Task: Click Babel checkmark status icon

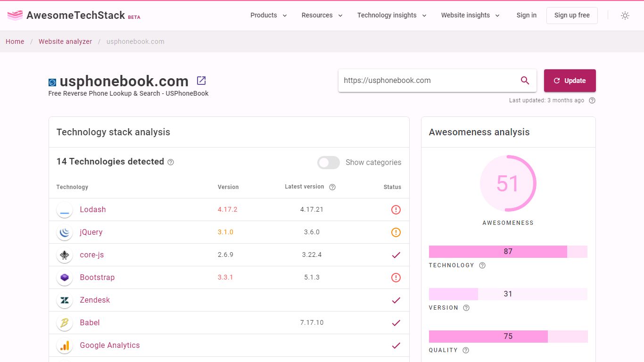Action: (x=396, y=323)
